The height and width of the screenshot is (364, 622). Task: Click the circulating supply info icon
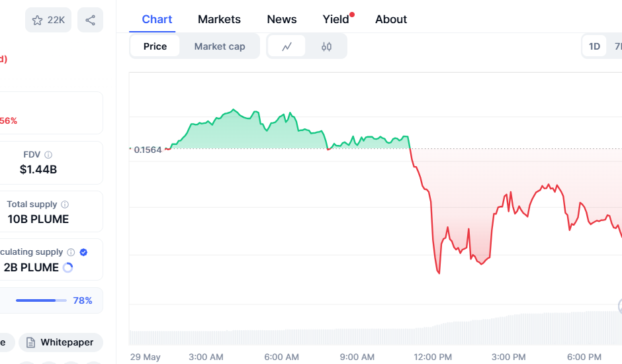coord(71,252)
